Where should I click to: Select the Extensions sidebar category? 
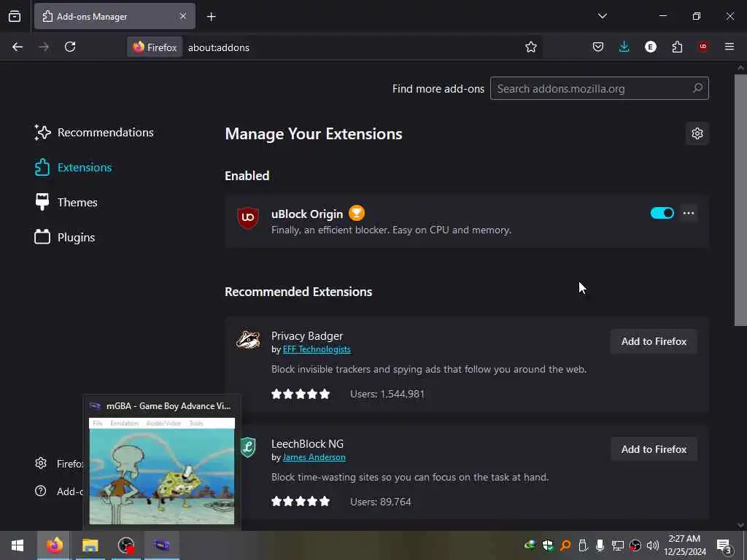click(x=73, y=168)
